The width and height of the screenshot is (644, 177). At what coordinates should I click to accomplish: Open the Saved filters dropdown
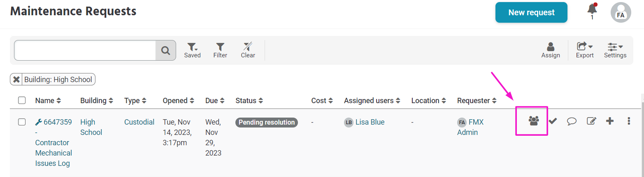(192, 50)
